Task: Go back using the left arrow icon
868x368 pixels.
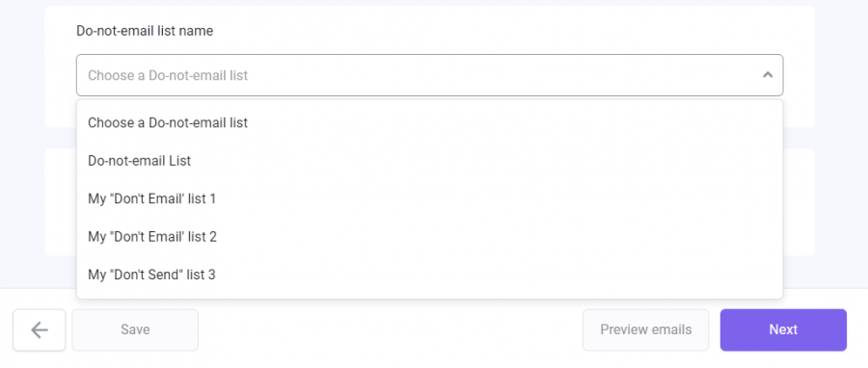Action: 40,329
